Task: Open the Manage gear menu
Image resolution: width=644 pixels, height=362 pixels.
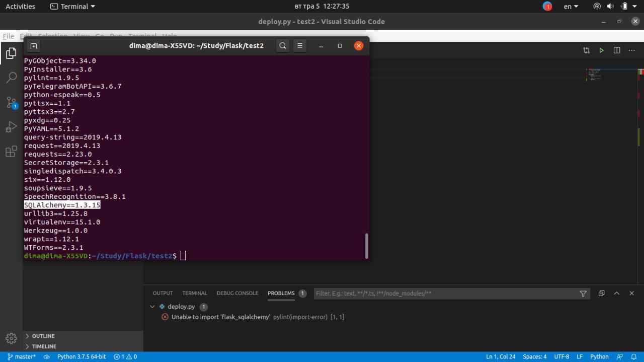Action: [x=11, y=338]
